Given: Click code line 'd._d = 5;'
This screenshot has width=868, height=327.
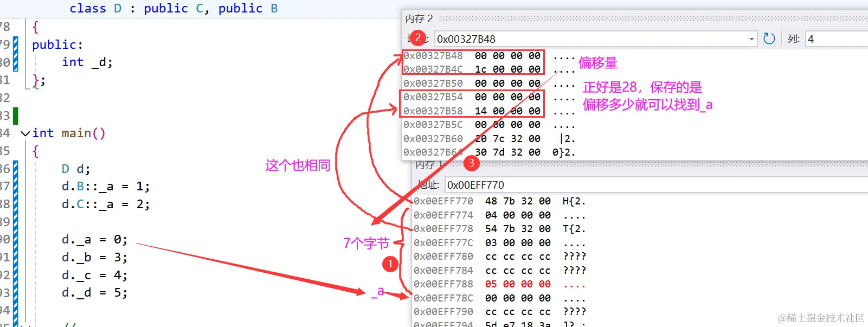Looking at the screenshot, I should tap(94, 293).
